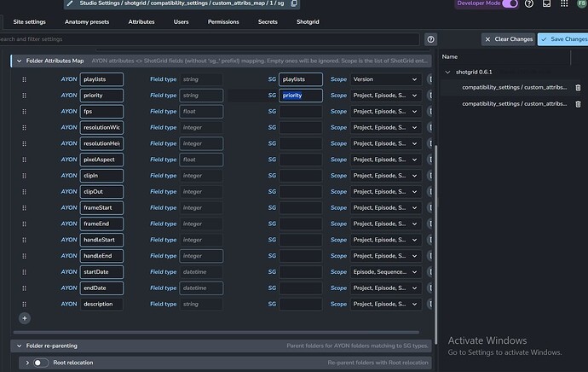Image resolution: width=588 pixels, height=372 pixels.
Task: Click the Name column header in changes panel
Action: click(450, 57)
